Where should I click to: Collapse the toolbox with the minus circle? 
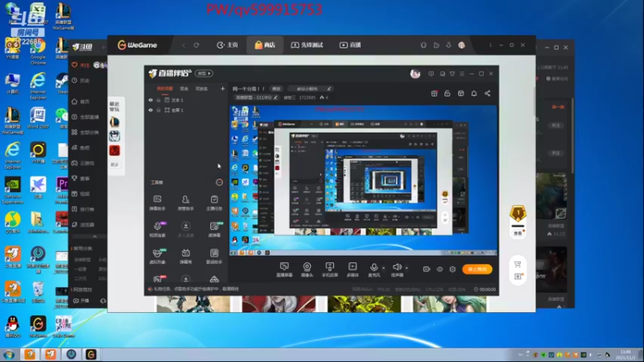[219, 183]
